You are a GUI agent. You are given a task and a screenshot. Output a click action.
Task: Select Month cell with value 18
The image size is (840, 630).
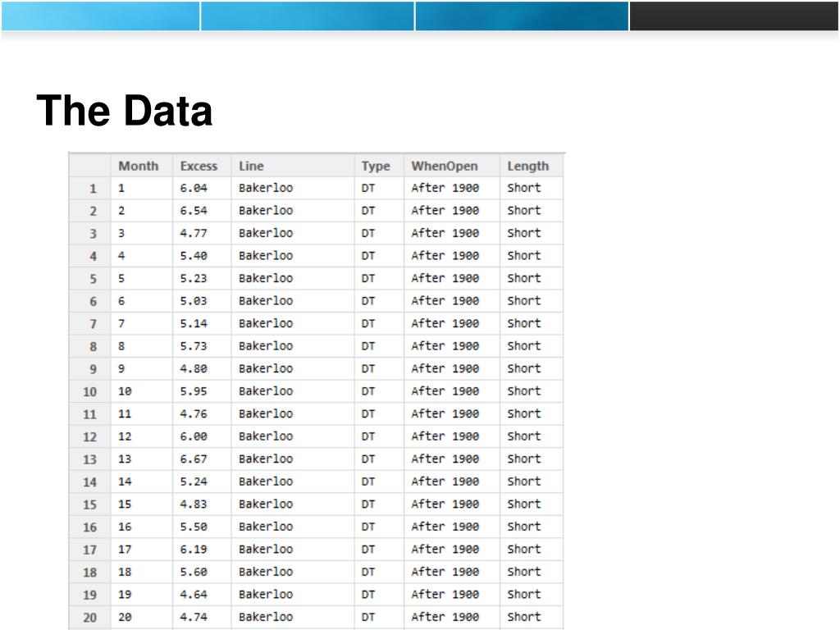pyautogui.click(x=142, y=572)
